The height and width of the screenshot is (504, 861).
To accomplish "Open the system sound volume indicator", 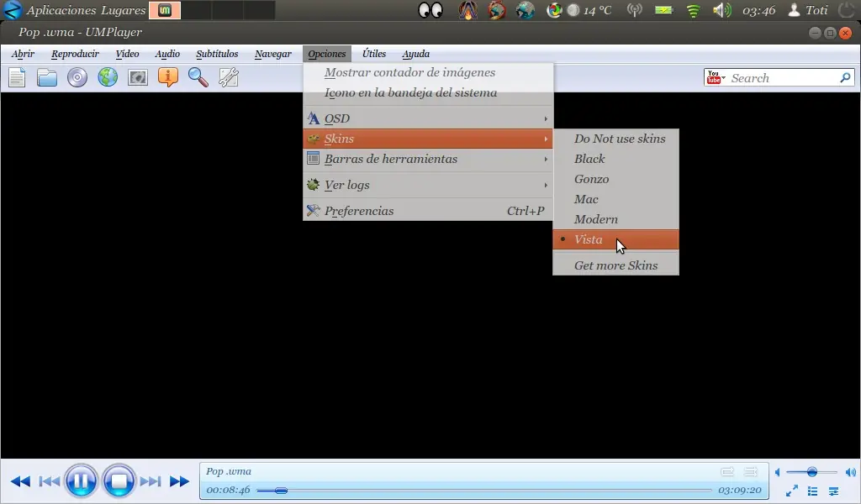I will (x=721, y=10).
